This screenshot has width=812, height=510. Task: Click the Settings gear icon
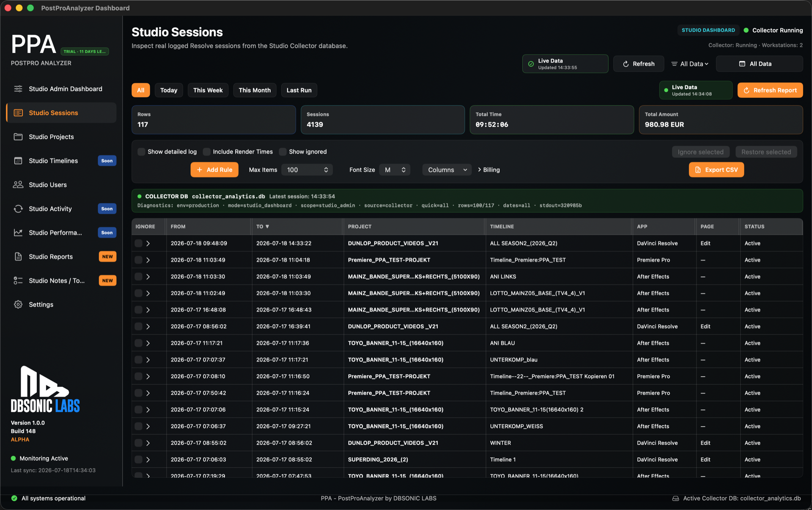tap(18, 305)
